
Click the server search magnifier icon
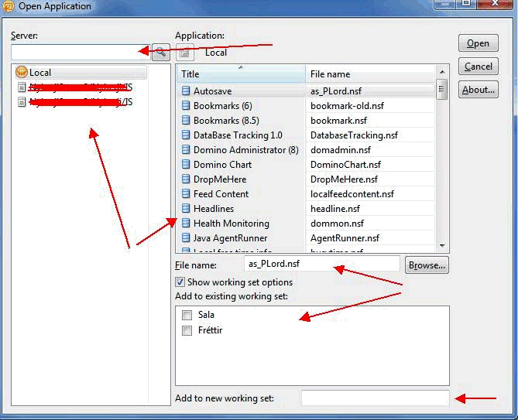tap(161, 52)
